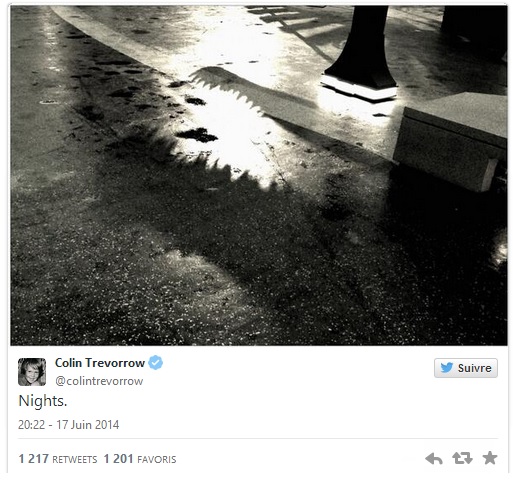This screenshot has height=496, width=518.
Task: Open the Colin Trevorrow profile name link
Action: click(x=100, y=363)
